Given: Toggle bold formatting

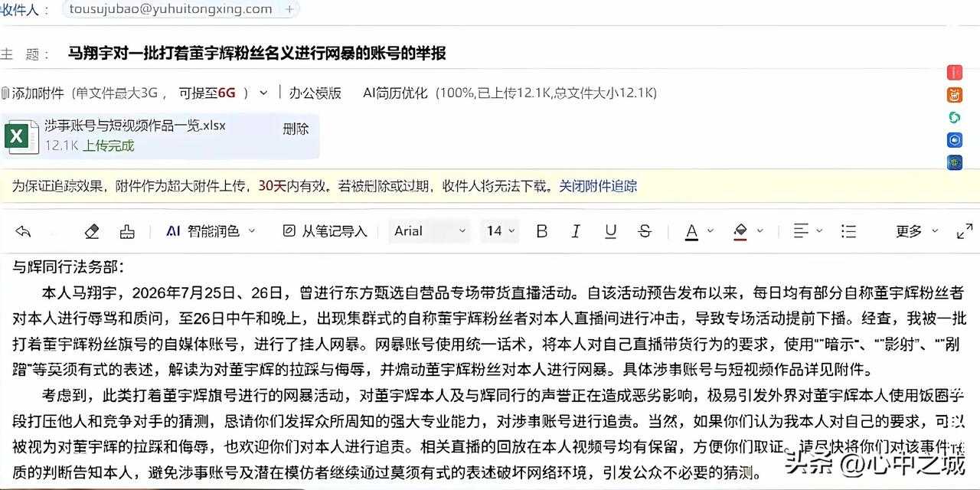Looking at the screenshot, I should [542, 231].
